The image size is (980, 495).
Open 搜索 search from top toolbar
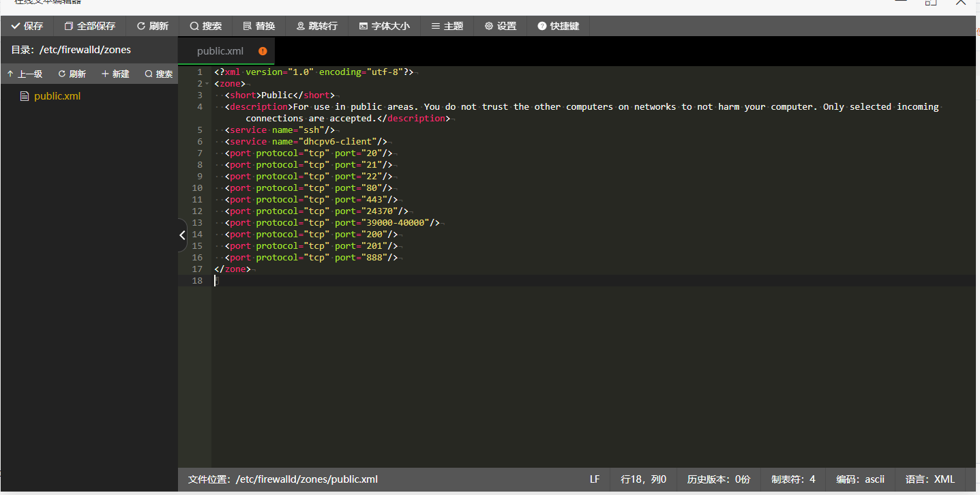206,26
